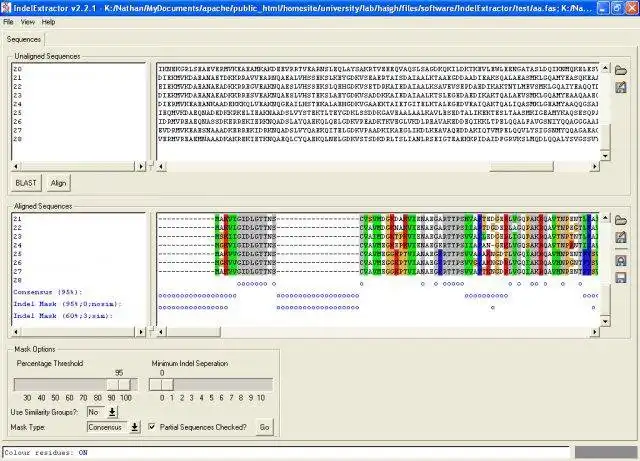Save-as pencil disk icon beside Aligned Sequences
640x461 pixels.
coord(620,237)
